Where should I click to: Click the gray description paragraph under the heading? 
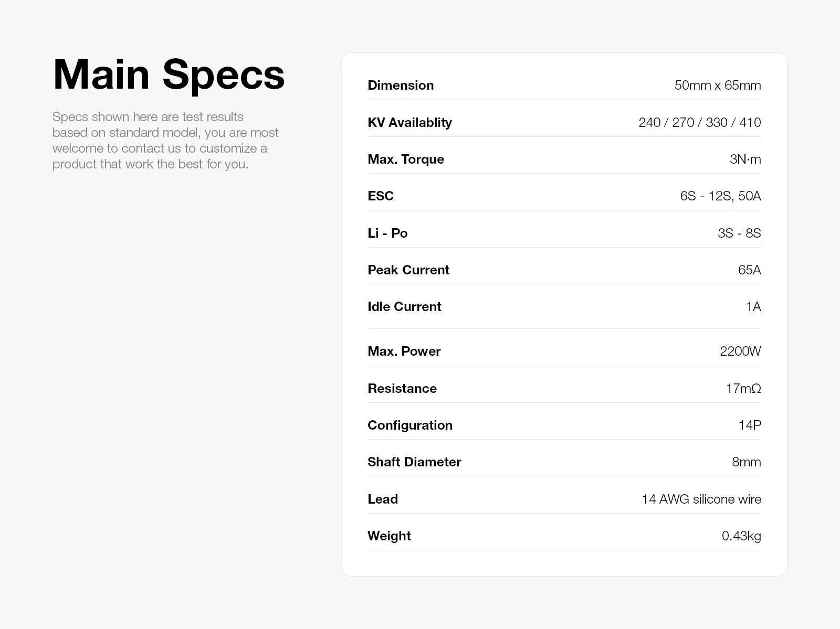165,140
